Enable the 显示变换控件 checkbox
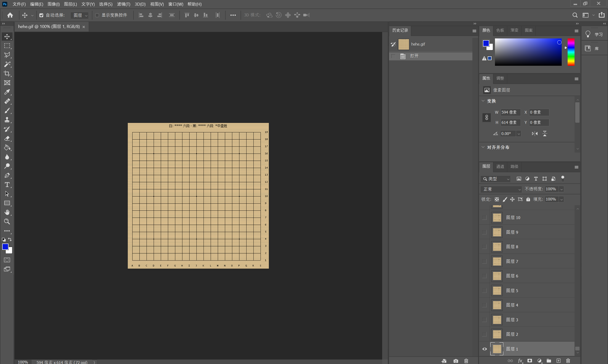The height and width of the screenshot is (364, 608). point(97,15)
